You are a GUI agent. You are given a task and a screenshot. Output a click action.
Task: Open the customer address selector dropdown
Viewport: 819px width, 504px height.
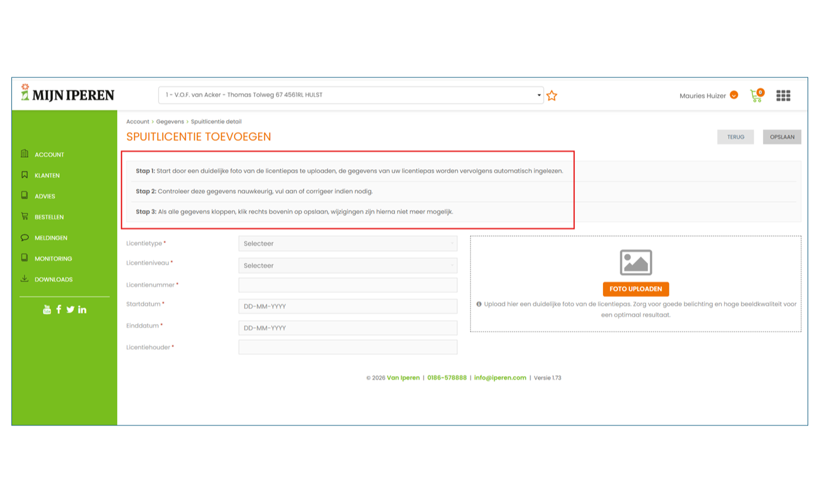click(x=351, y=95)
